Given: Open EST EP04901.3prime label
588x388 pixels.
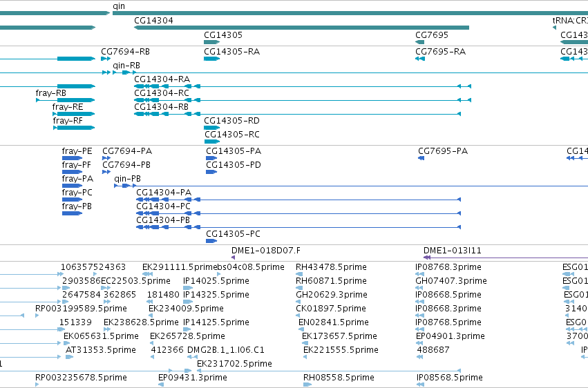Looking at the screenshot, I should (x=451, y=336).
